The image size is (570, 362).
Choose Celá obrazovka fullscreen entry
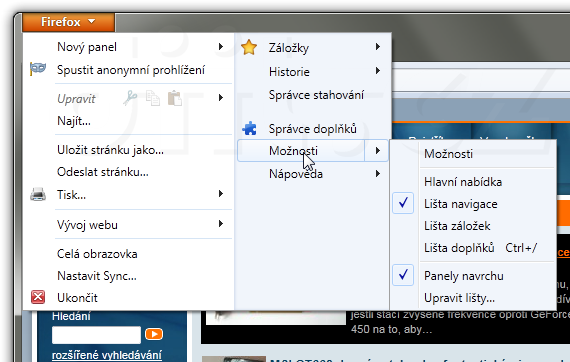click(97, 254)
